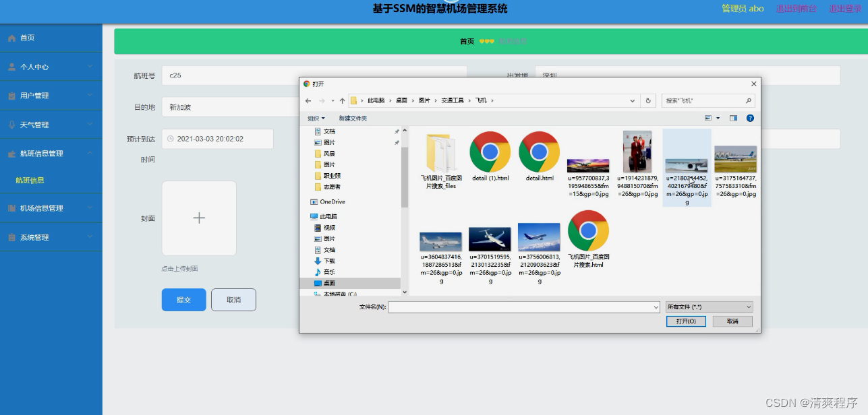This screenshot has height=415, width=868.
Task: Click the blue 提交 button
Action: (183, 300)
